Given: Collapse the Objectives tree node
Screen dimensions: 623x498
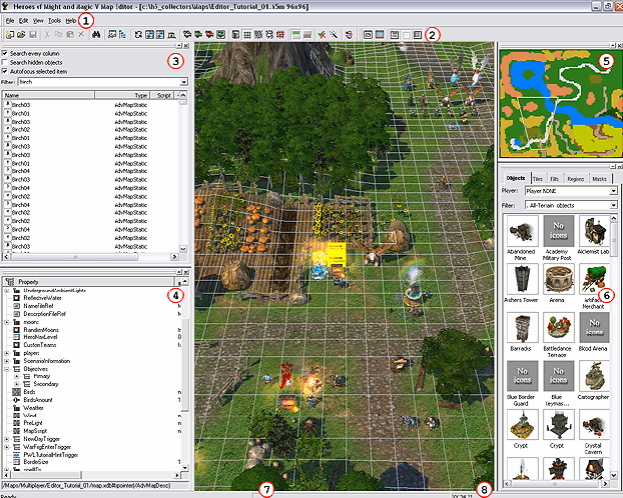Looking at the screenshot, I should click(x=7, y=369).
